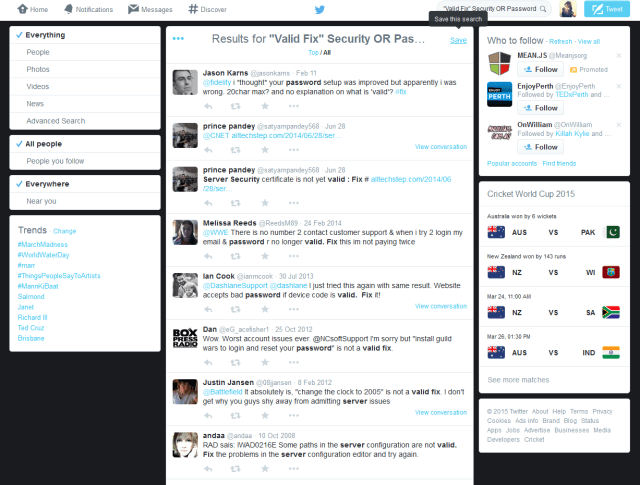Follow the EnjoyPerth account
Screen dimensions: 640x485
(x=540, y=108)
